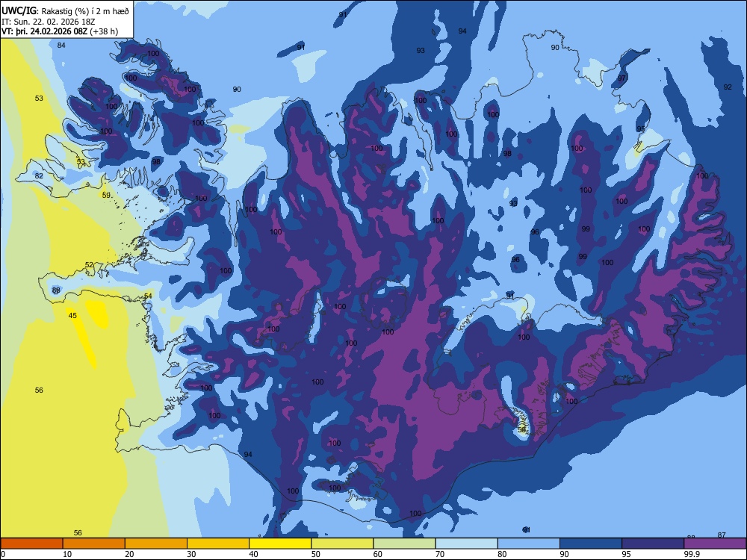Click the legend label '30'

click(x=191, y=554)
